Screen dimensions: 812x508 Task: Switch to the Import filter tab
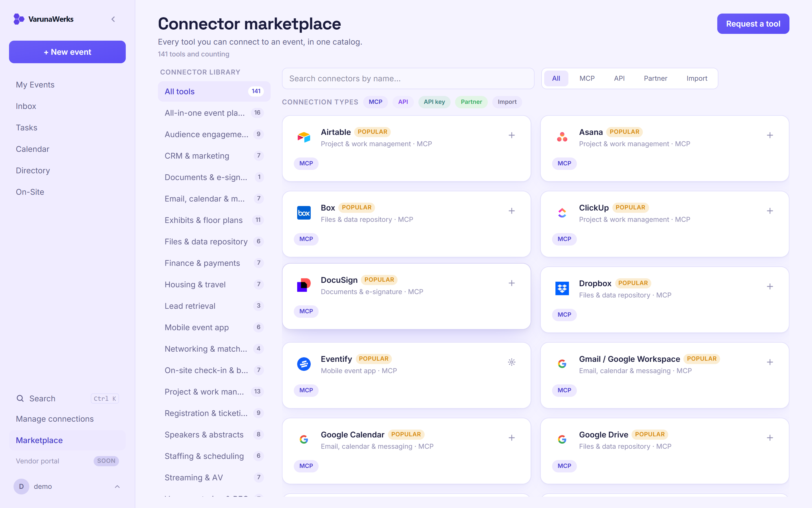click(697, 78)
